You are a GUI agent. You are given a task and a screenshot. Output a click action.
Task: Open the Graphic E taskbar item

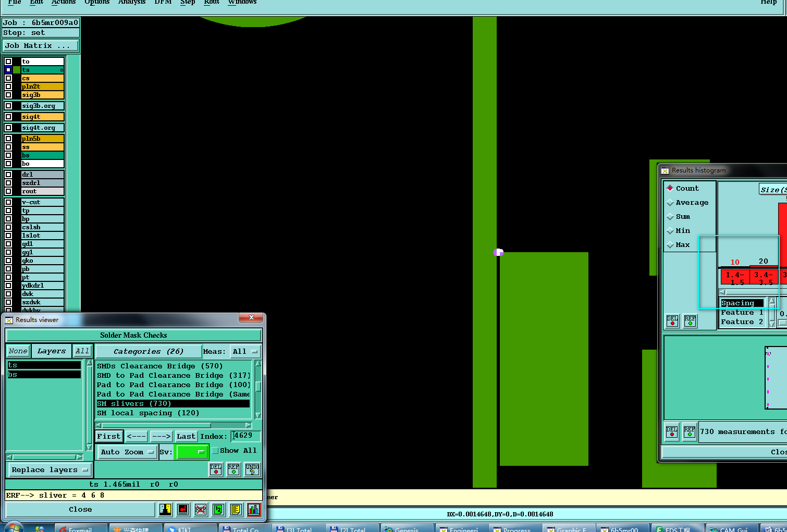click(569, 528)
